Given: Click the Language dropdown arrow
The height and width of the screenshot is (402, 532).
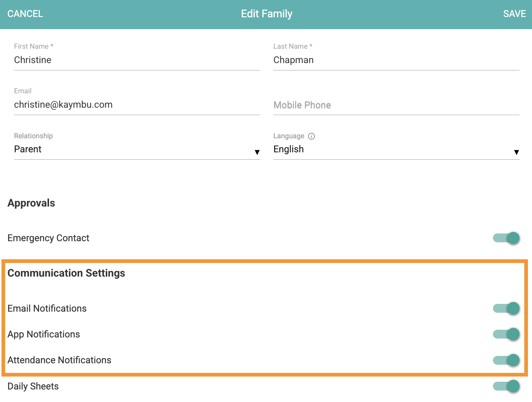Looking at the screenshot, I should pyautogui.click(x=516, y=152).
